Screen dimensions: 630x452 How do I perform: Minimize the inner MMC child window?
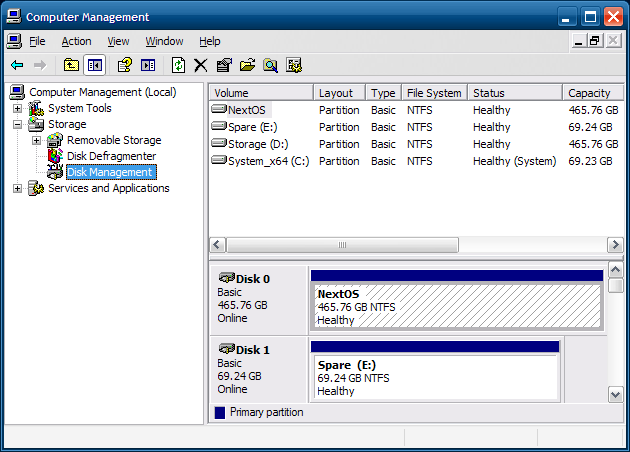pyautogui.click(x=579, y=41)
